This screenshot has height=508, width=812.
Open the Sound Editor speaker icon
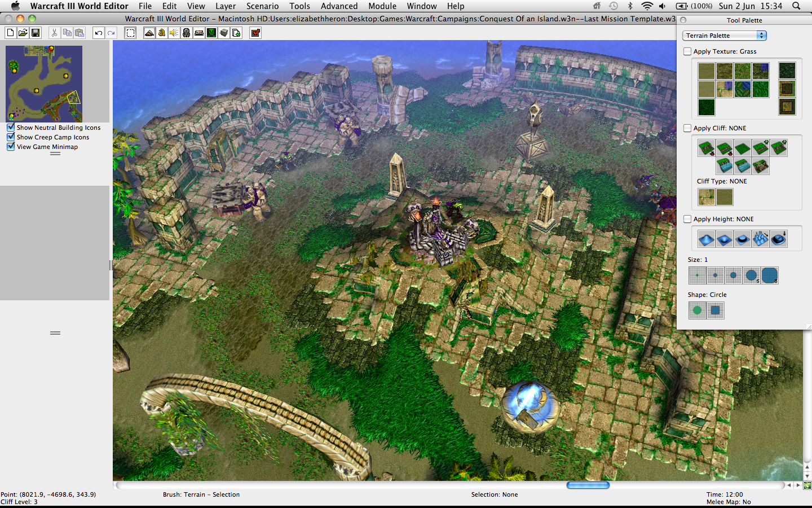(174, 33)
